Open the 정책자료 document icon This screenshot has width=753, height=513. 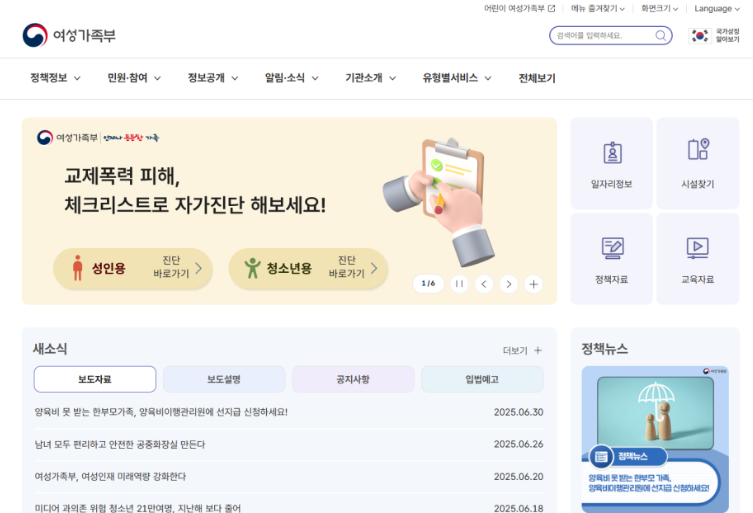click(x=612, y=248)
